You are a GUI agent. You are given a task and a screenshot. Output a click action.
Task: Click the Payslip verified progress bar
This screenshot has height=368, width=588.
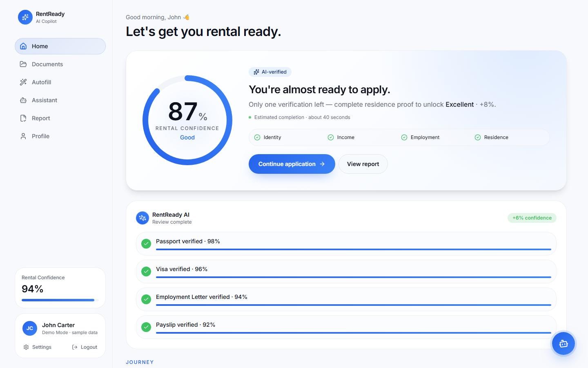click(x=354, y=333)
